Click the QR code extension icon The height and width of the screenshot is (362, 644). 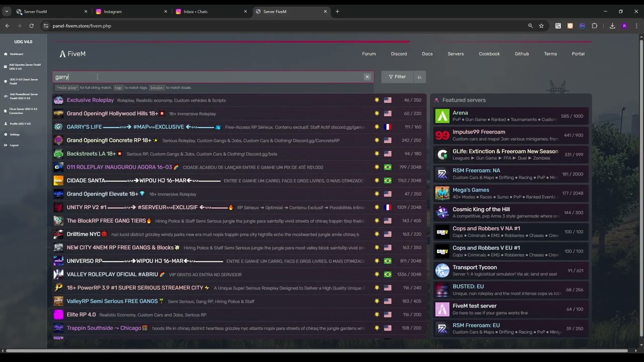pos(558,26)
